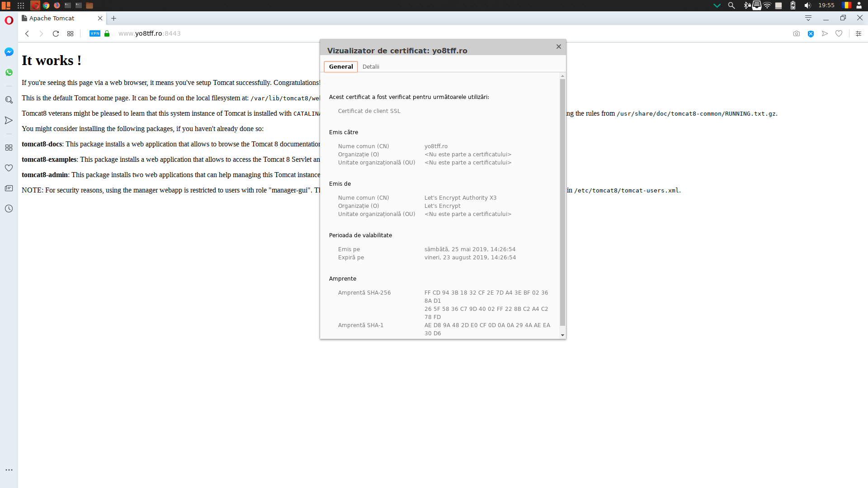
Task: Go back to the previous page
Action: pos(27,33)
